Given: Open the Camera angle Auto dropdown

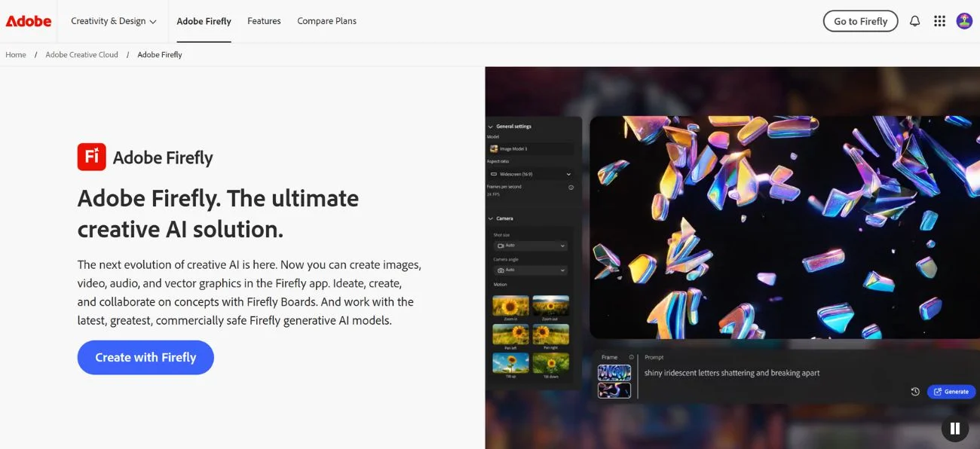Looking at the screenshot, I should [x=531, y=270].
